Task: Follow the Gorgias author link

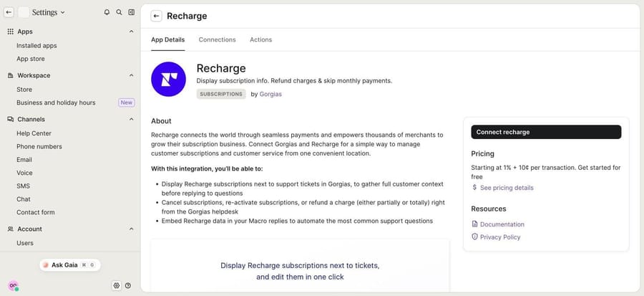Action: [x=270, y=94]
